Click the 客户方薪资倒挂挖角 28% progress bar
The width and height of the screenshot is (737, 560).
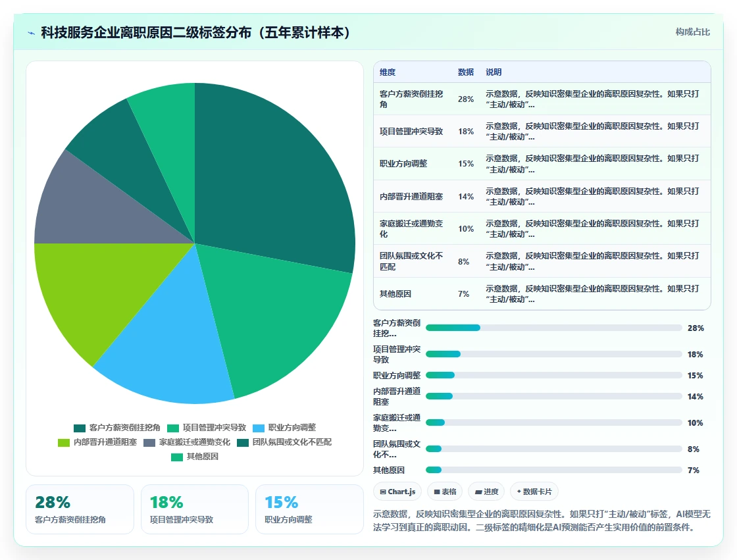coord(553,328)
